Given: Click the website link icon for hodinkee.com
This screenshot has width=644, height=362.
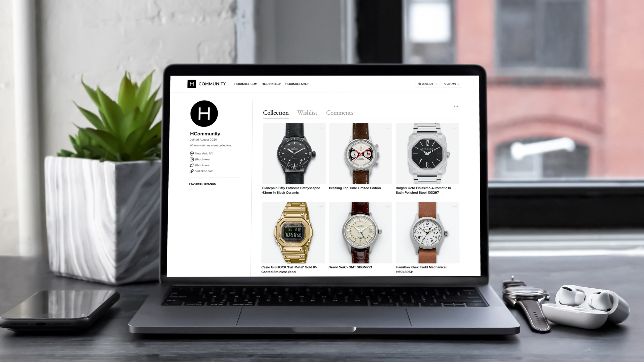Looking at the screenshot, I should [191, 171].
